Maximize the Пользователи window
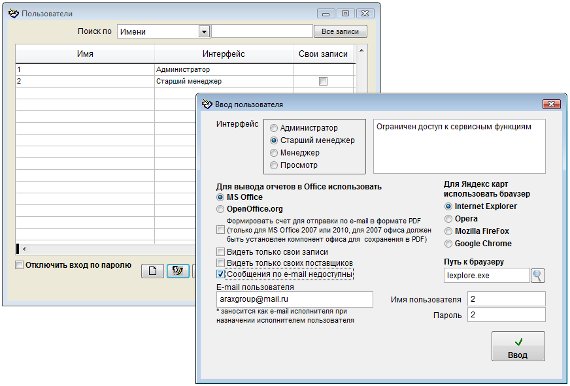The width and height of the screenshot is (570, 386). coord(345,13)
